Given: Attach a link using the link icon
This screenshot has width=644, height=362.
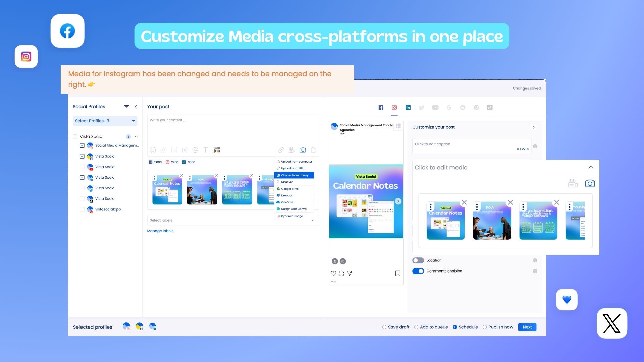Looking at the screenshot, I should pyautogui.click(x=281, y=150).
